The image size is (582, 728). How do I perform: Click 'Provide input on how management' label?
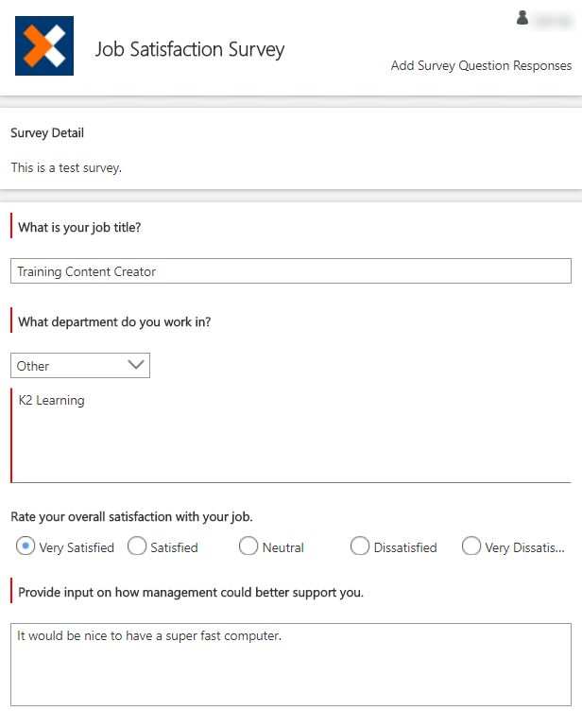(x=191, y=593)
